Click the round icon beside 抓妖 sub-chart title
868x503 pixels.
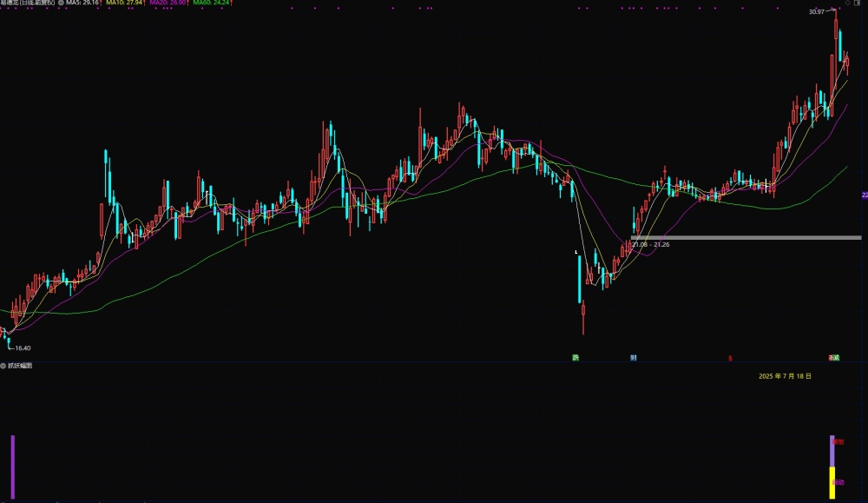coord(3,366)
